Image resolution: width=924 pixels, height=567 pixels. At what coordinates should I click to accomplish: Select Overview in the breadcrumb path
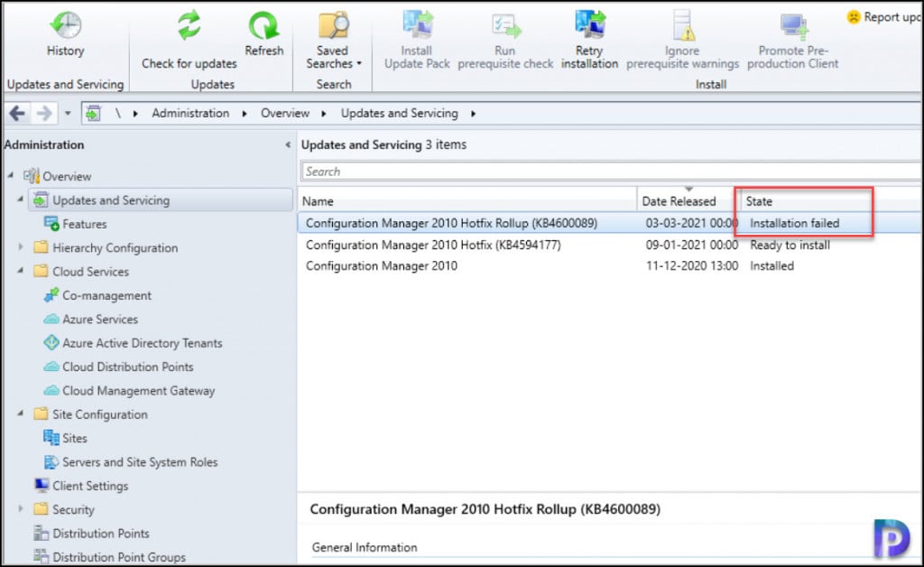click(285, 113)
